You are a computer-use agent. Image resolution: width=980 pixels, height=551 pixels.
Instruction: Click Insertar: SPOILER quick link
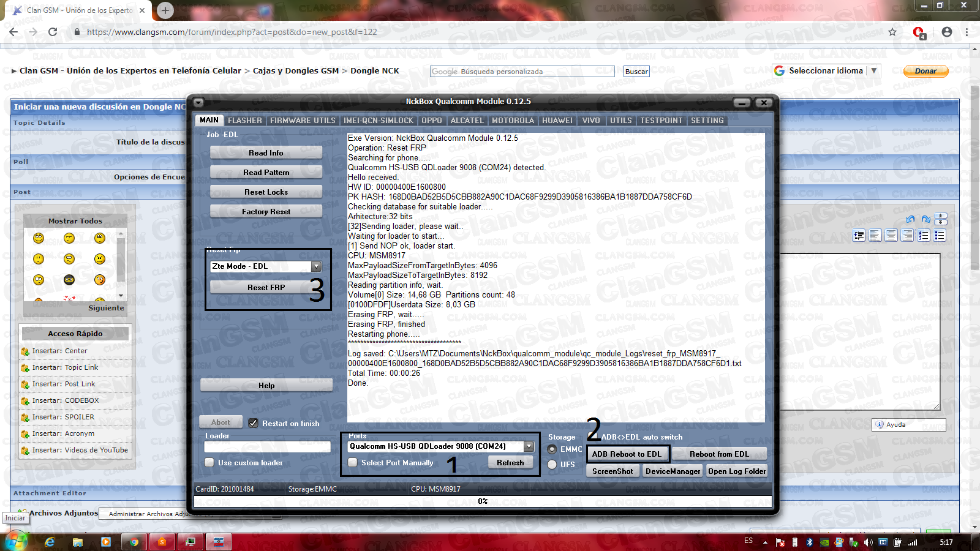[63, 417]
